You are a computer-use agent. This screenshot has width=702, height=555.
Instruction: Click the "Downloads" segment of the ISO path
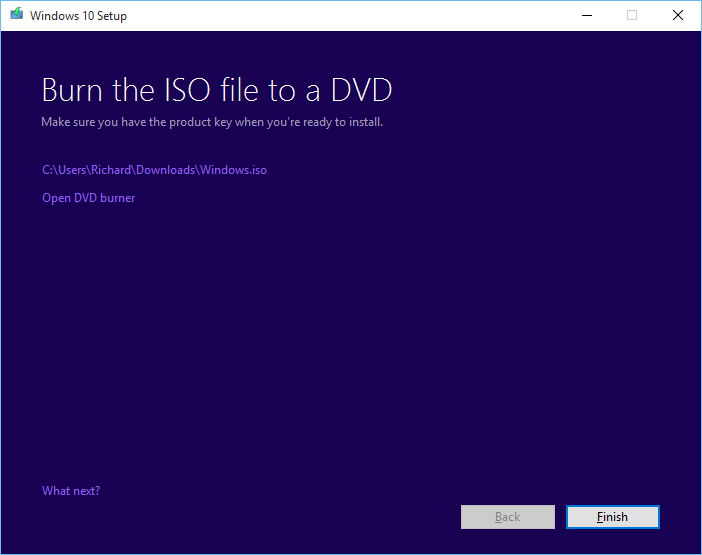(x=166, y=170)
